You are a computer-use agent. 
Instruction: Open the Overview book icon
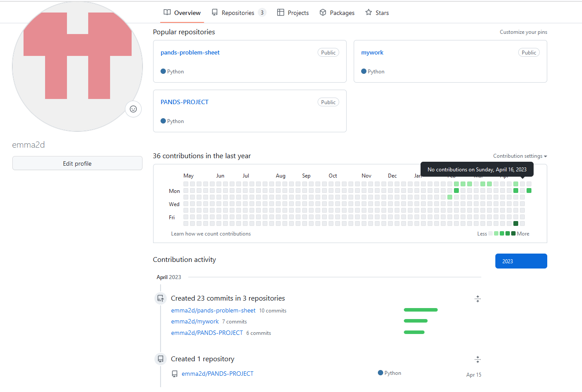(x=168, y=12)
